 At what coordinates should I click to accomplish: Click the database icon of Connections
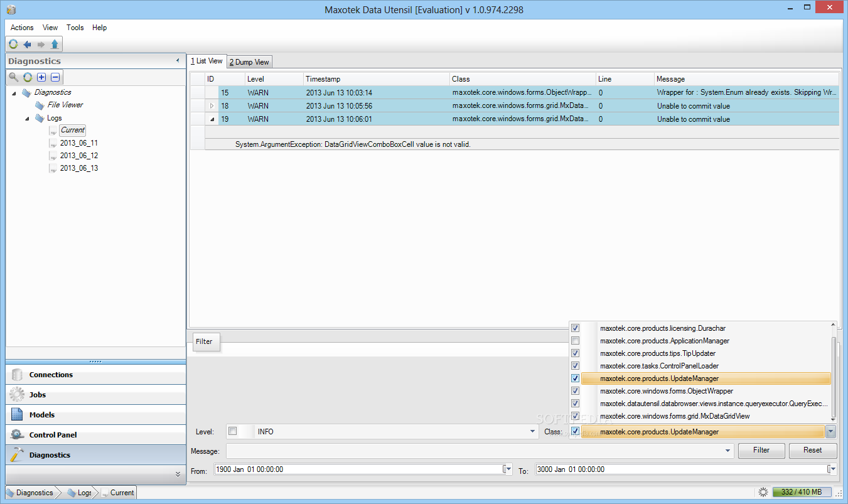pos(18,375)
